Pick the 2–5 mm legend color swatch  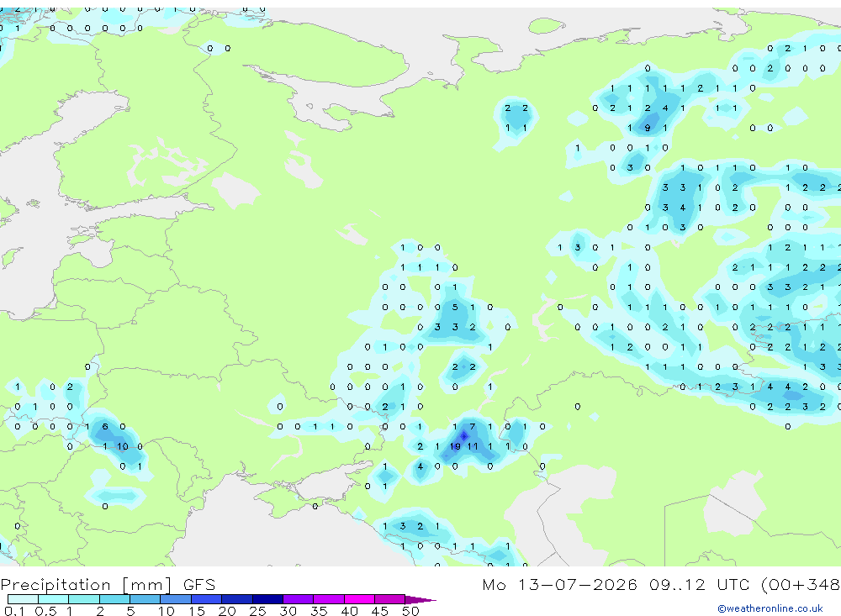[114, 599]
